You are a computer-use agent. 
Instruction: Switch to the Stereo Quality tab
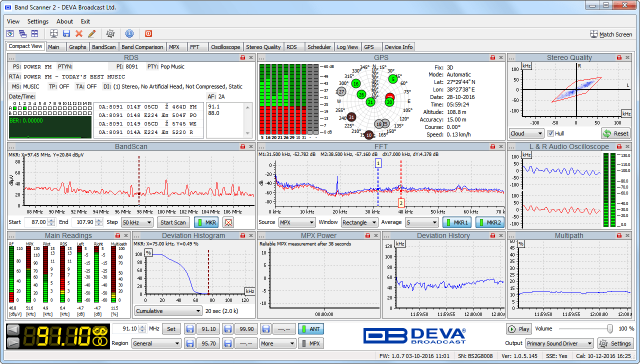(x=263, y=47)
